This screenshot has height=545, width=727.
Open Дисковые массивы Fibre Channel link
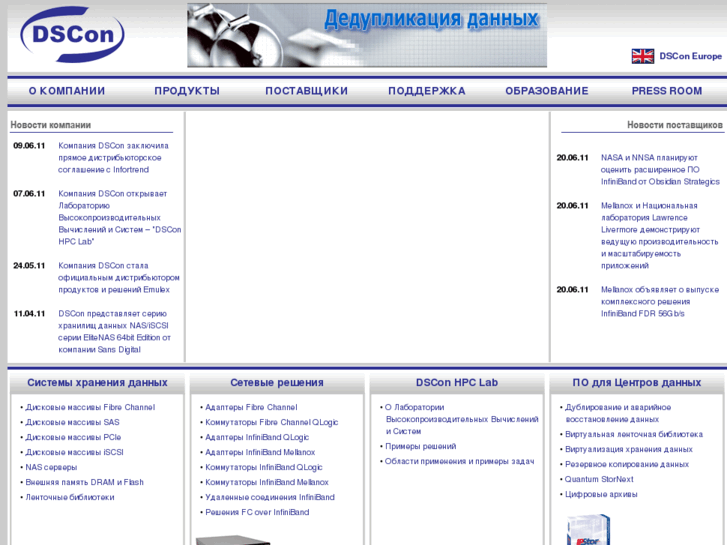click(x=90, y=407)
